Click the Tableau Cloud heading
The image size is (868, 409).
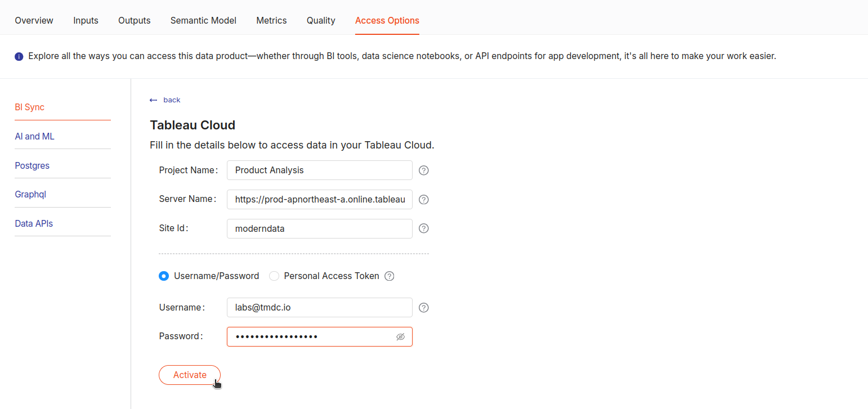pos(193,125)
